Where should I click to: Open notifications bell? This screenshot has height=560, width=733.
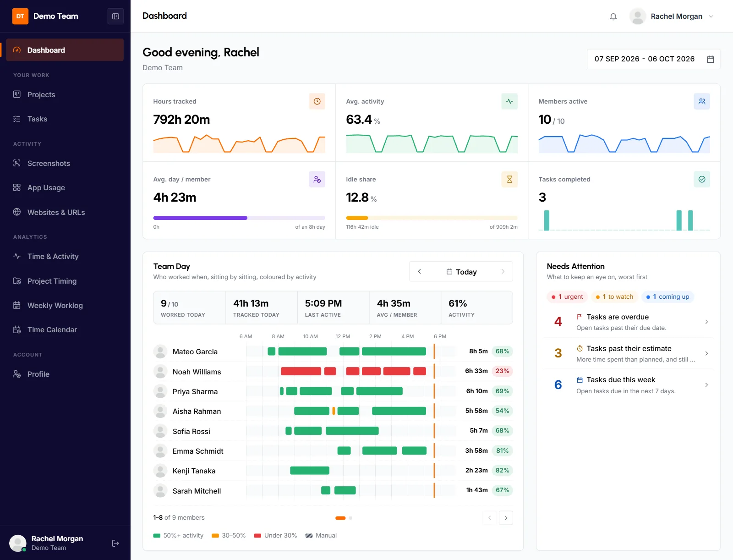point(613,16)
